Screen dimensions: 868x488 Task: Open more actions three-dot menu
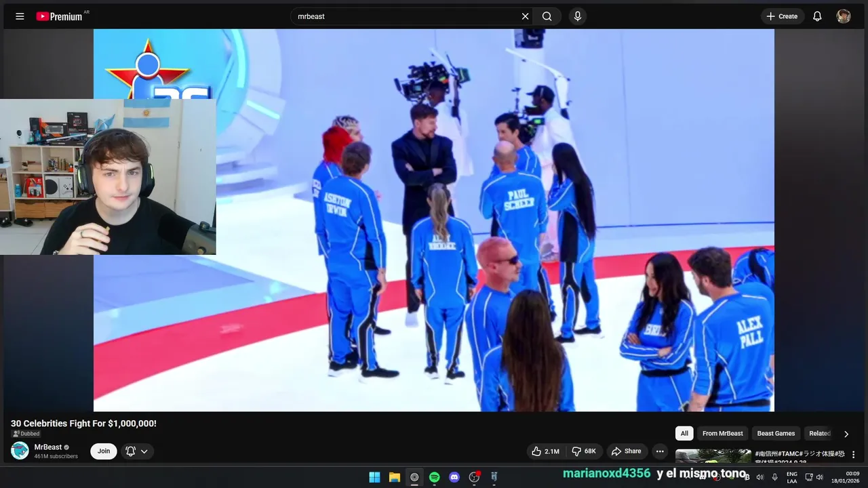point(660,451)
